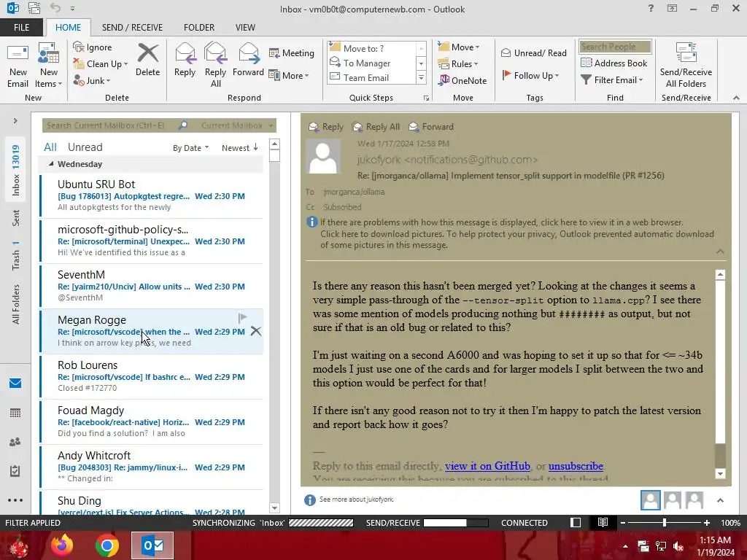The width and height of the screenshot is (747, 560).
Task: Open the FILE tab
Action: [21, 27]
